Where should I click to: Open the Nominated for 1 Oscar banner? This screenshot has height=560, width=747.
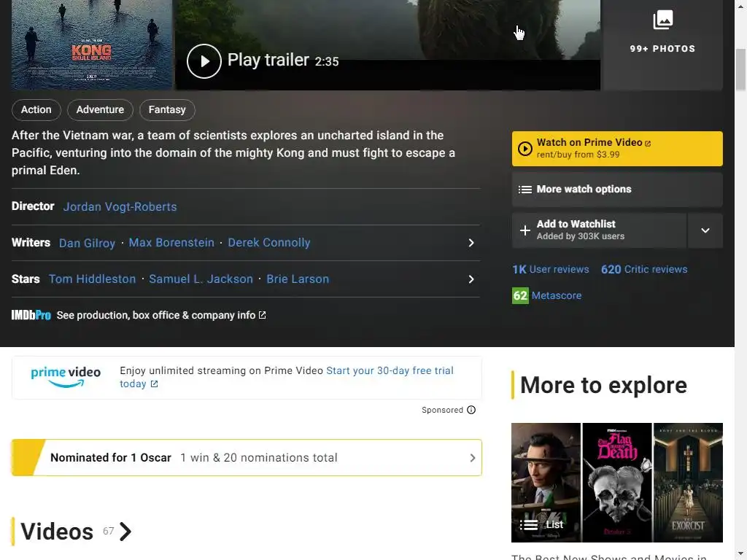[247, 458]
